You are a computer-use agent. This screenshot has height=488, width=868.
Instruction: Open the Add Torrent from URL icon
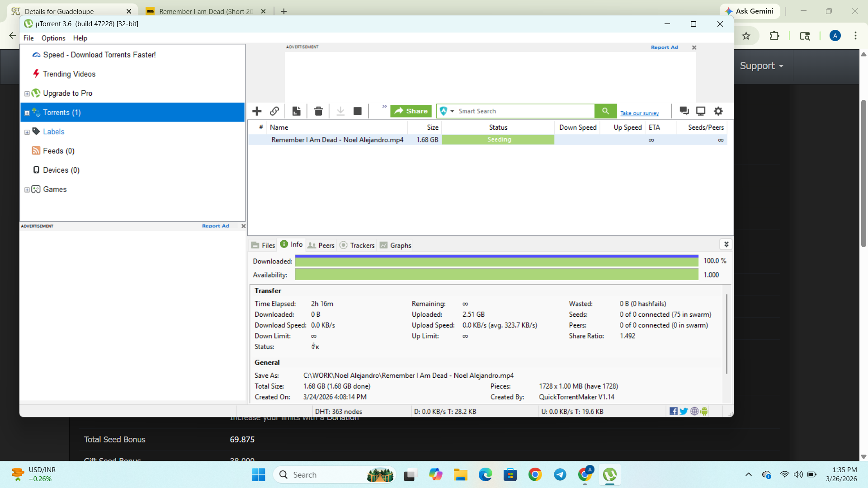point(274,111)
